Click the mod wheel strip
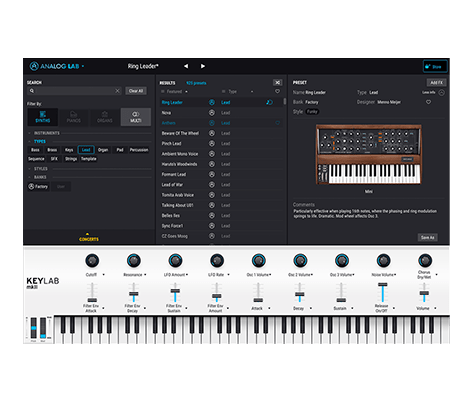The image size is (473, 400). (x=43, y=328)
